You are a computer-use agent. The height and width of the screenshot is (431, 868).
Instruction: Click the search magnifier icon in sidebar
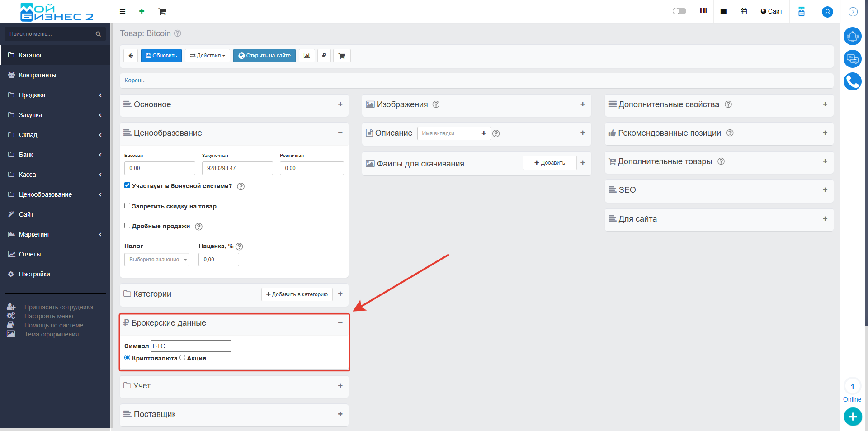click(98, 34)
